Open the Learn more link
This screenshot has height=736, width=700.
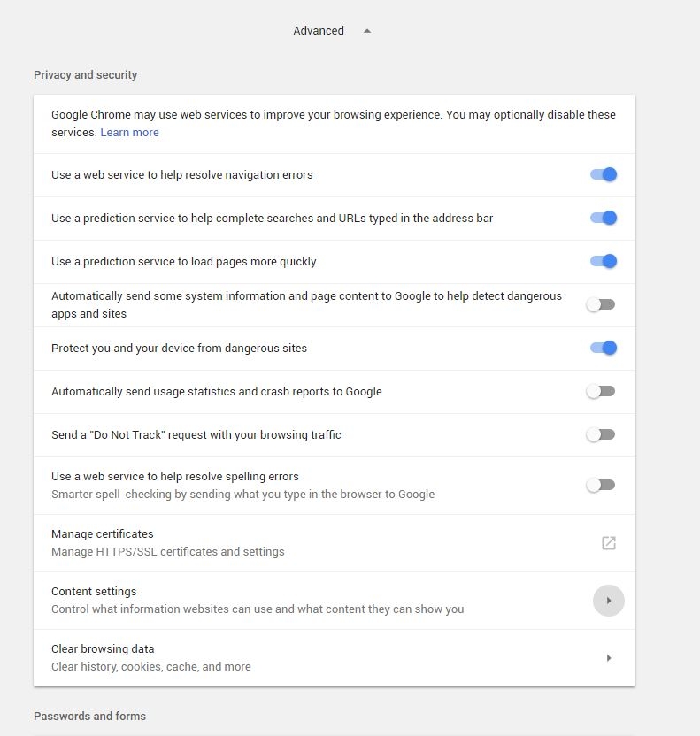coord(129,133)
